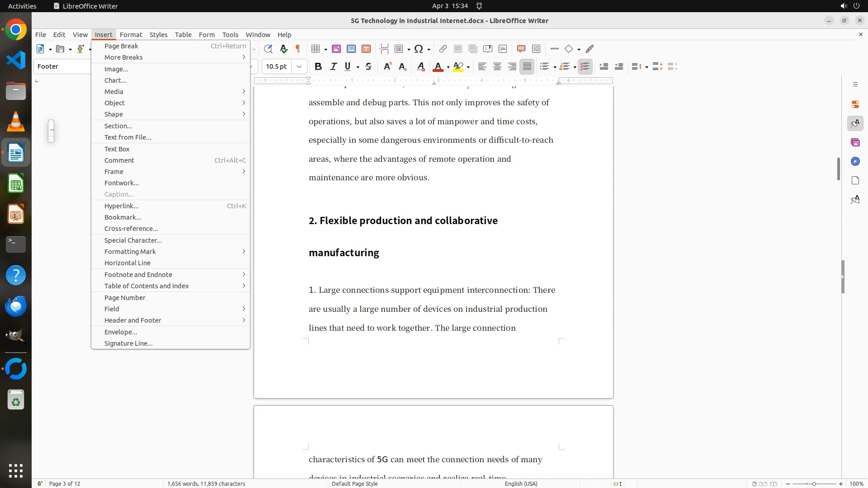
Task: Click the Insert Chart toolbar icon
Action: pyautogui.click(x=351, y=49)
